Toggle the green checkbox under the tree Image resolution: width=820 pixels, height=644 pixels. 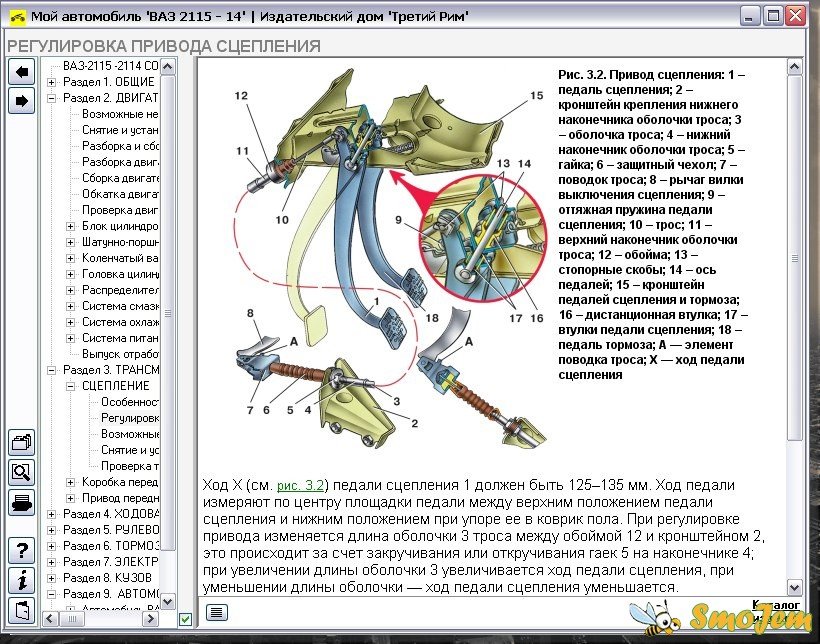coord(184,621)
